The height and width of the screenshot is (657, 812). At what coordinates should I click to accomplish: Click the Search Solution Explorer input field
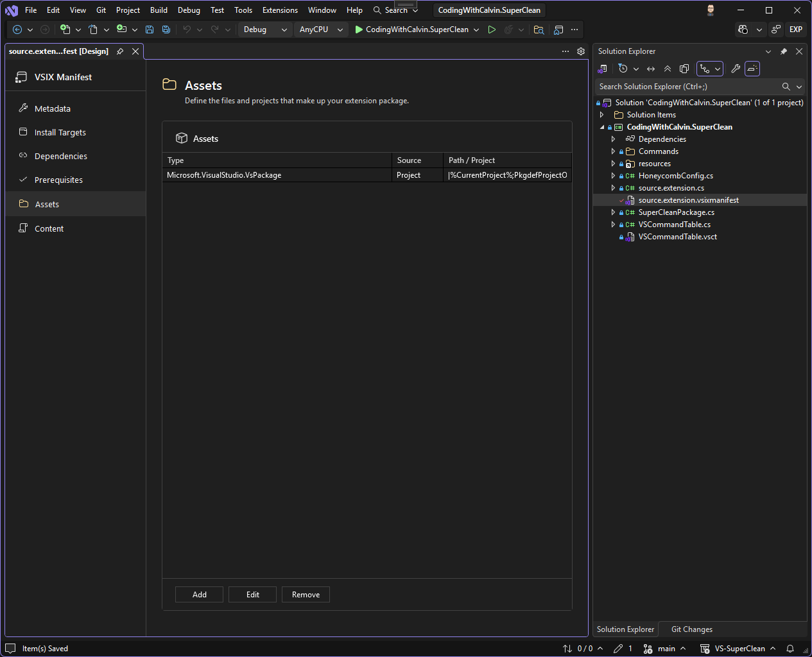pyautogui.click(x=687, y=87)
